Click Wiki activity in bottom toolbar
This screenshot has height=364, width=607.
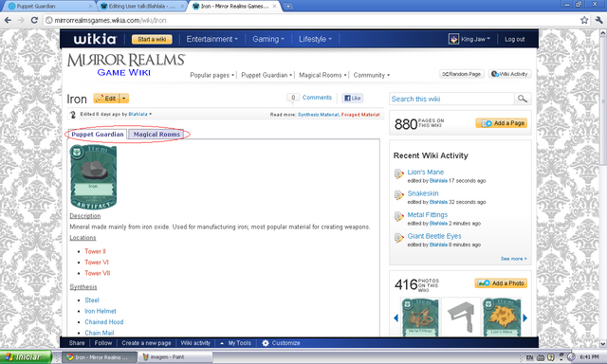coord(195,343)
